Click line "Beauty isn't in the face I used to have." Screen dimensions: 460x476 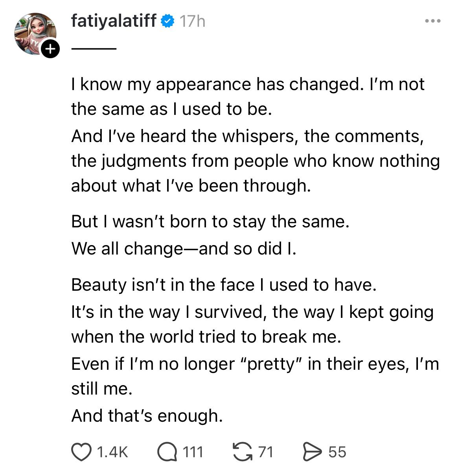224,285
